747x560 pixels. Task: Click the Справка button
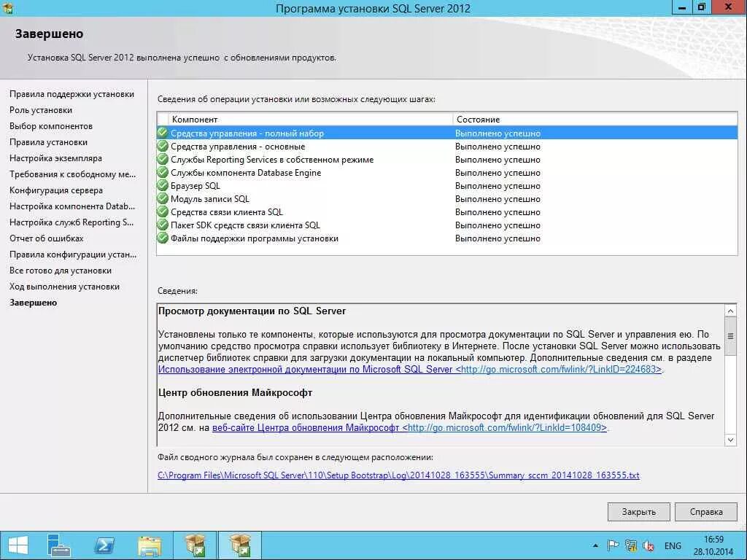[x=706, y=512]
